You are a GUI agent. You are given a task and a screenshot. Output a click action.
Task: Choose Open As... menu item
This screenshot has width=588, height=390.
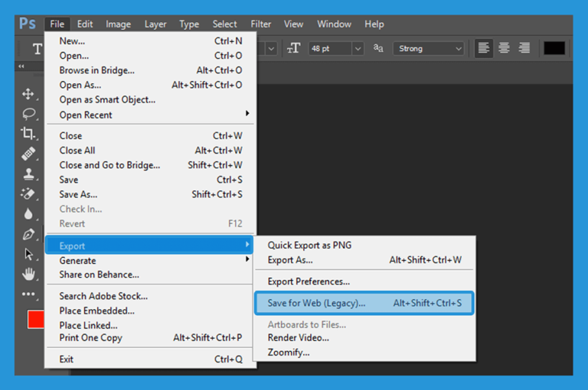click(151, 85)
